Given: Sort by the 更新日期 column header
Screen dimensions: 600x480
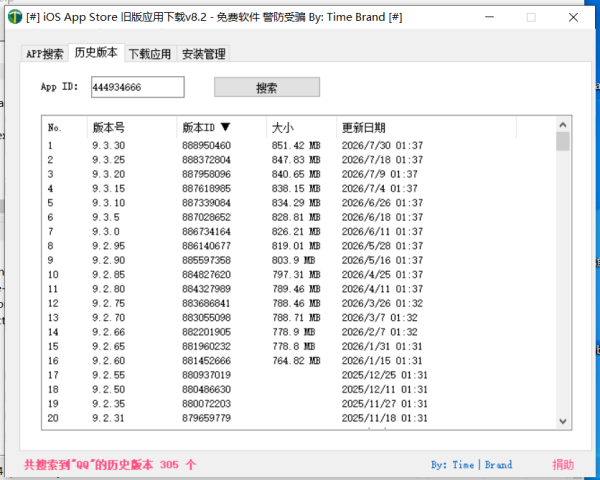Looking at the screenshot, I should (x=426, y=127).
